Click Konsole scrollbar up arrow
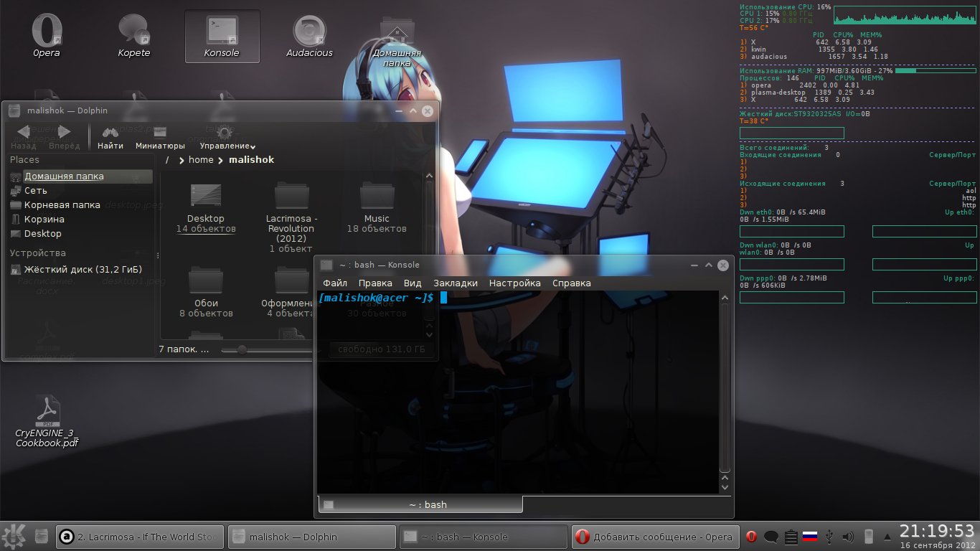980x551 pixels. [725, 298]
